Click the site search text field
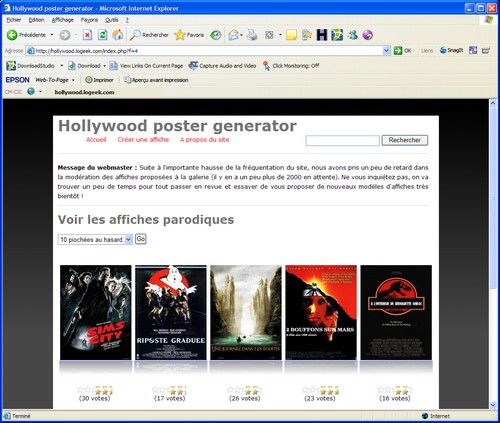Viewport: 500px width, 423px height. coord(342,140)
